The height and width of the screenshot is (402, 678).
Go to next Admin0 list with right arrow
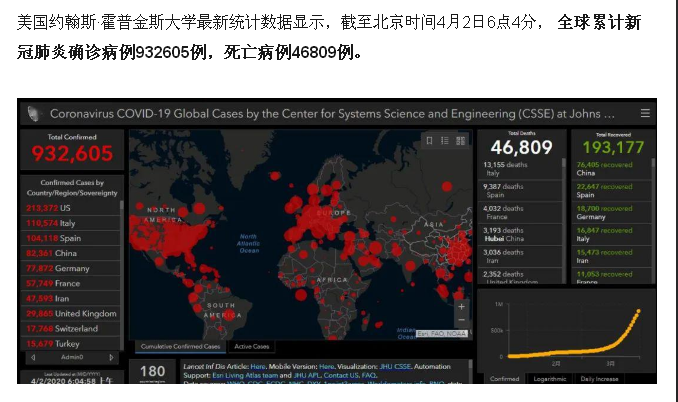pyautogui.click(x=111, y=357)
